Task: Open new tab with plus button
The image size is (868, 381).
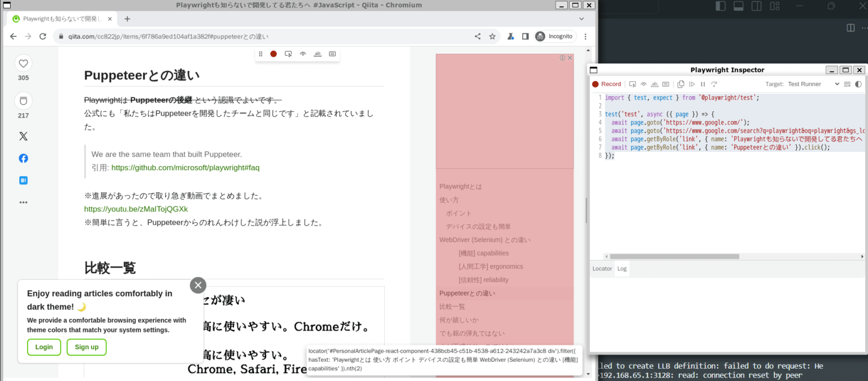Action: pos(127,19)
